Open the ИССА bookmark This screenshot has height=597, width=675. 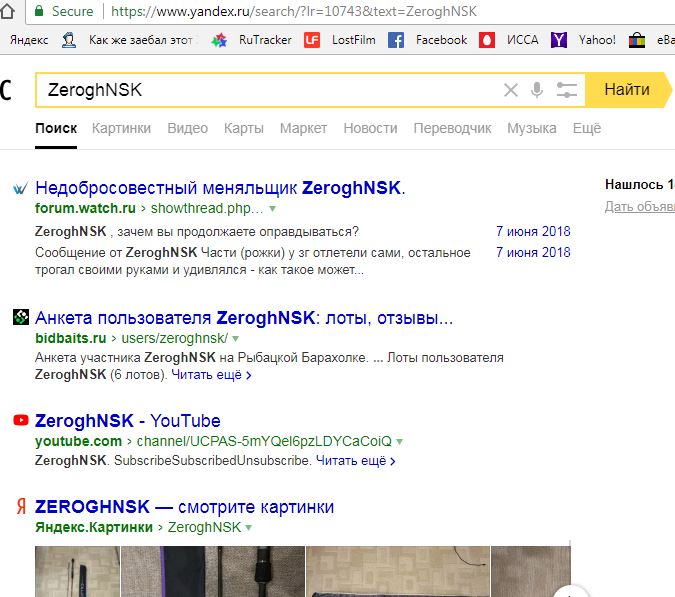pyautogui.click(x=509, y=40)
